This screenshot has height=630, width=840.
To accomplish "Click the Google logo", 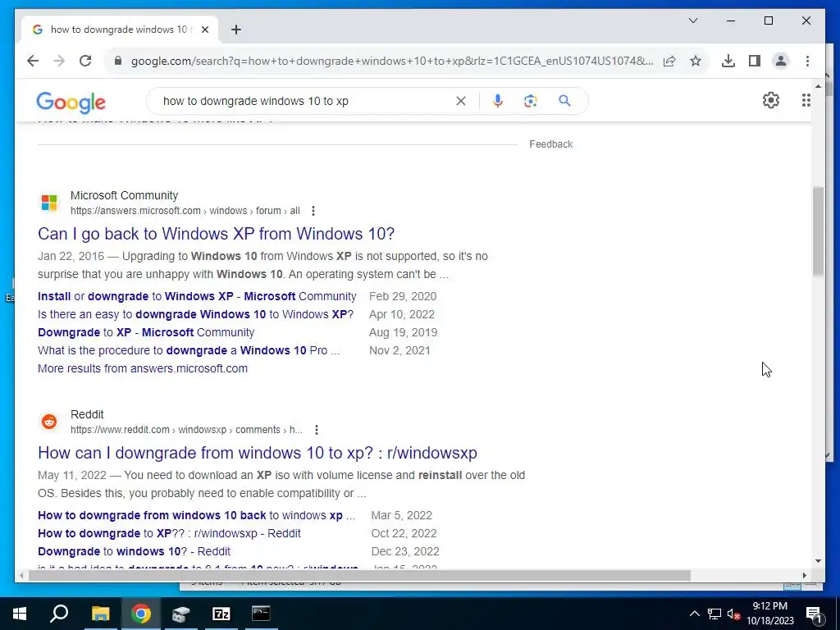I will (71, 102).
